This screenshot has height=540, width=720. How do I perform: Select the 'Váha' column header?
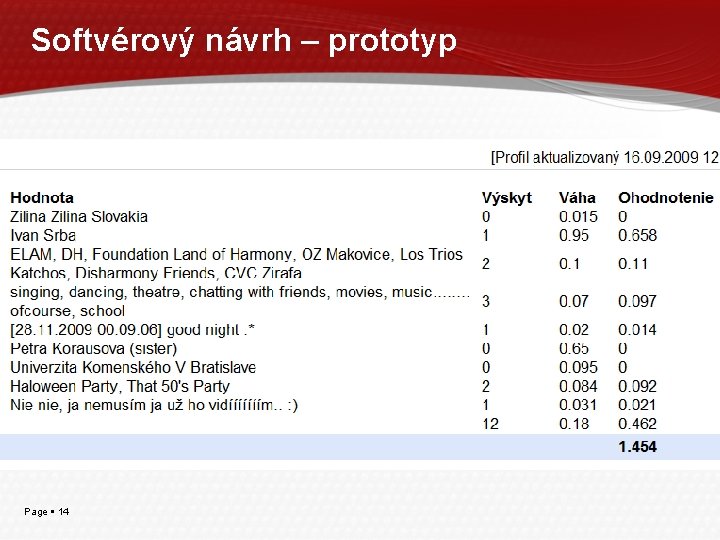[x=577, y=197]
